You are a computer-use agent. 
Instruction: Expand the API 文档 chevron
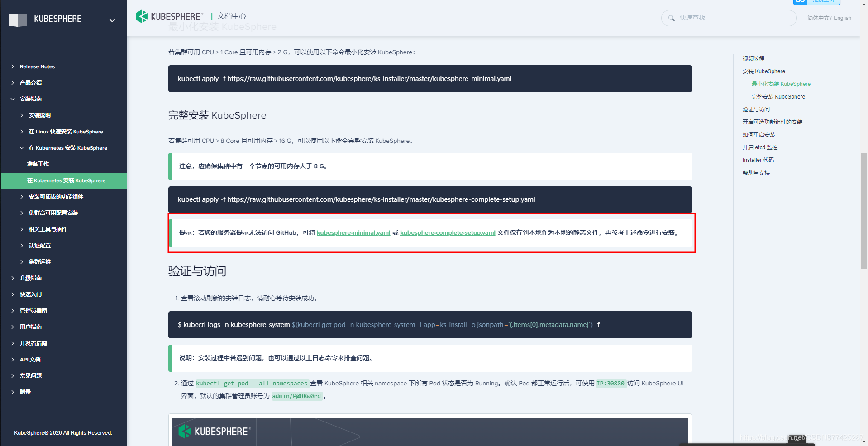point(13,360)
